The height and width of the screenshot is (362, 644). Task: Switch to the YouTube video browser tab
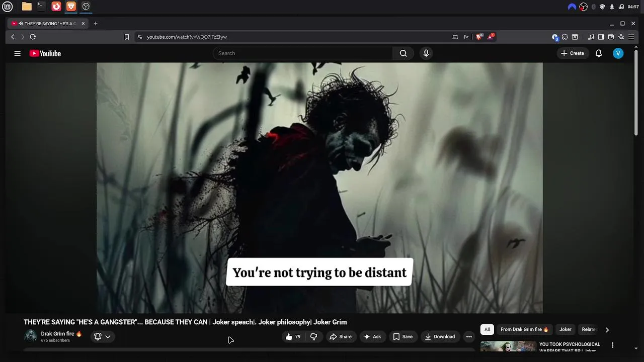coord(48,24)
